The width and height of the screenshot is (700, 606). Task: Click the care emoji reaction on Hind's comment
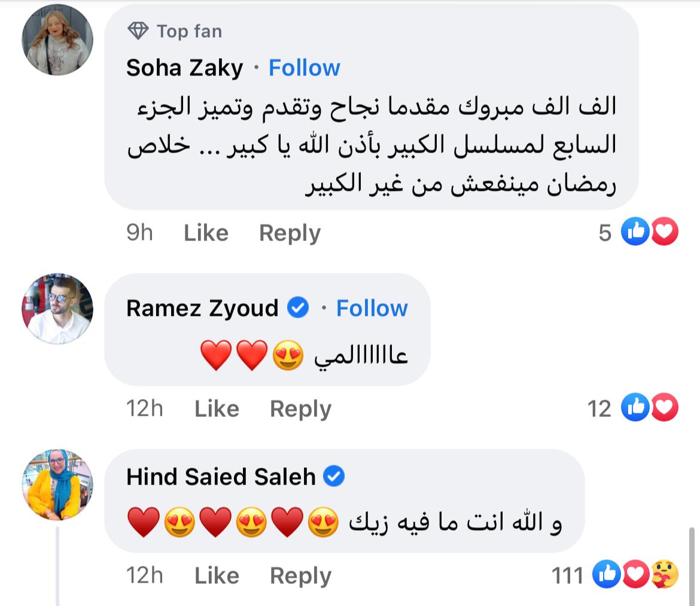(x=664, y=575)
